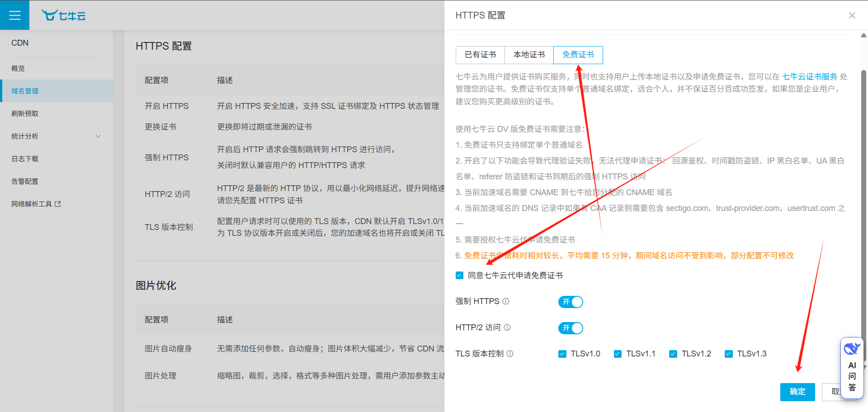Click info icon beside TLS 版本控制
This screenshot has width=868, height=412.
[510, 354]
